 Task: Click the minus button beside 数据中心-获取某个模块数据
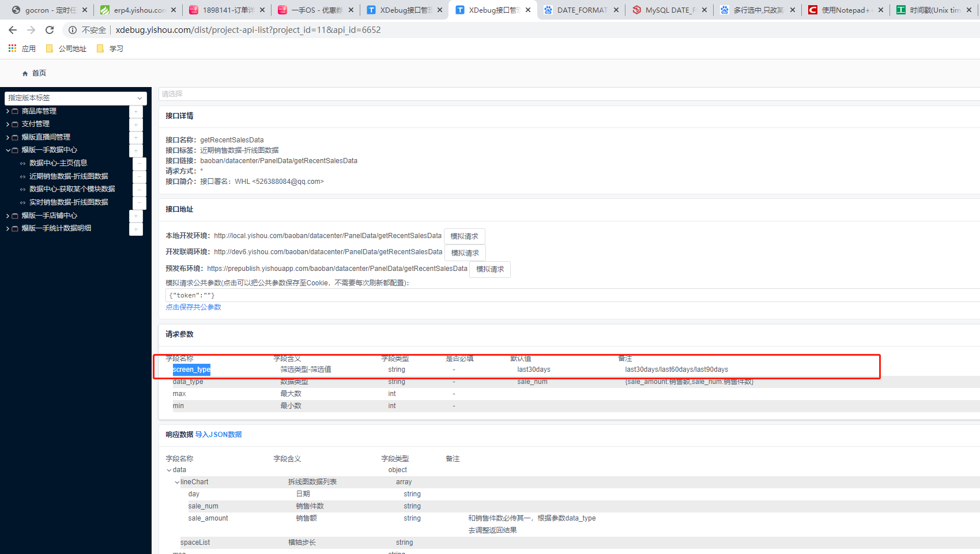140,189
